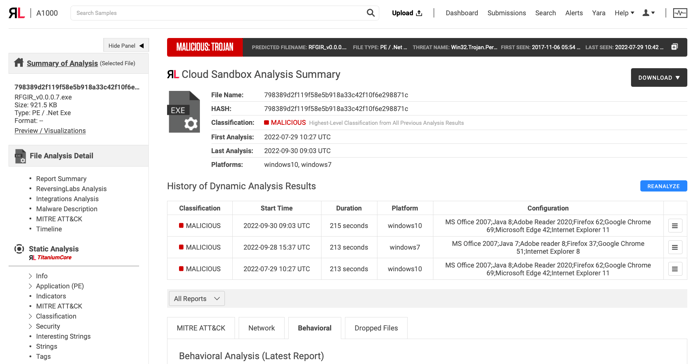The width and height of the screenshot is (700, 364).
Task: Open actions menu for 2022-09-28 15:37 analysis row
Action: coord(675,247)
